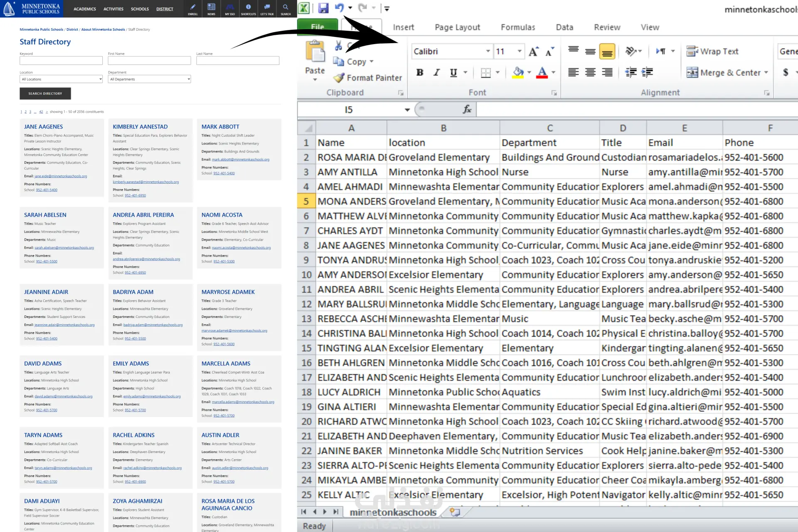Toggle Middle Align vertical alignment
798x532 pixels.
pos(590,51)
